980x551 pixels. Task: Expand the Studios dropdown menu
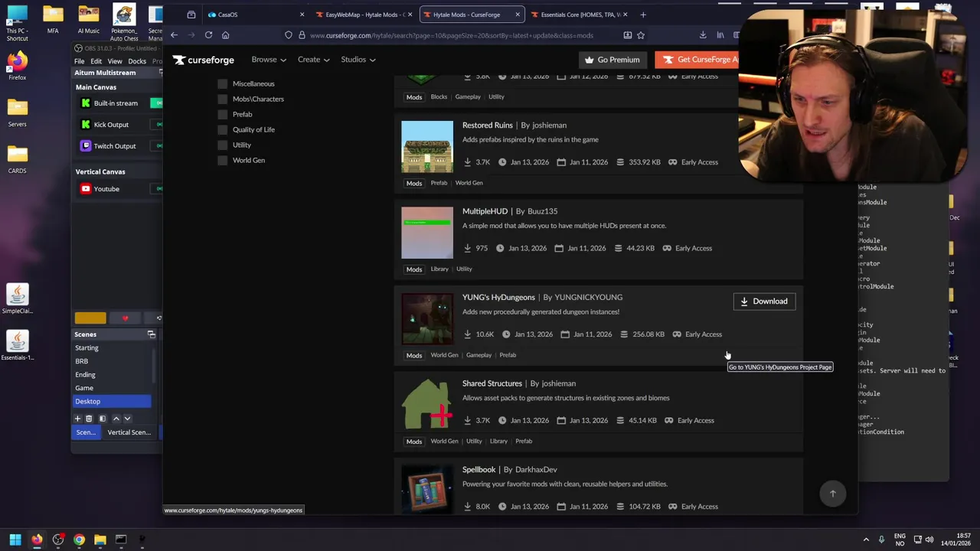(x=358, y=60)
